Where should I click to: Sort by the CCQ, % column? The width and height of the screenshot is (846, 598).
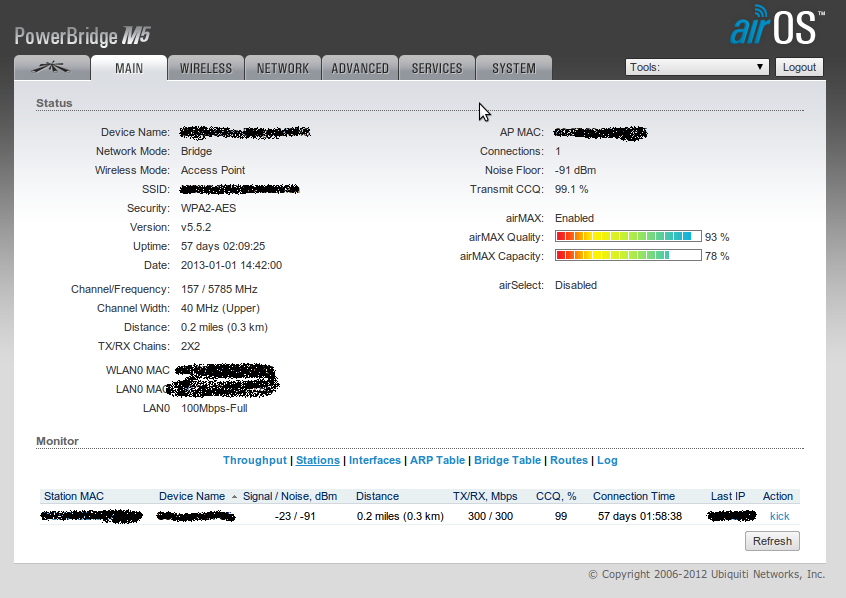(556, 497)
